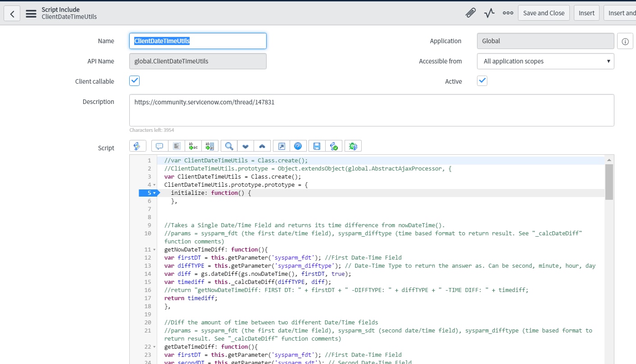This screenshot has width=636, height=364.
Task: Click the Insert button
Action: (x=586, y=13)
